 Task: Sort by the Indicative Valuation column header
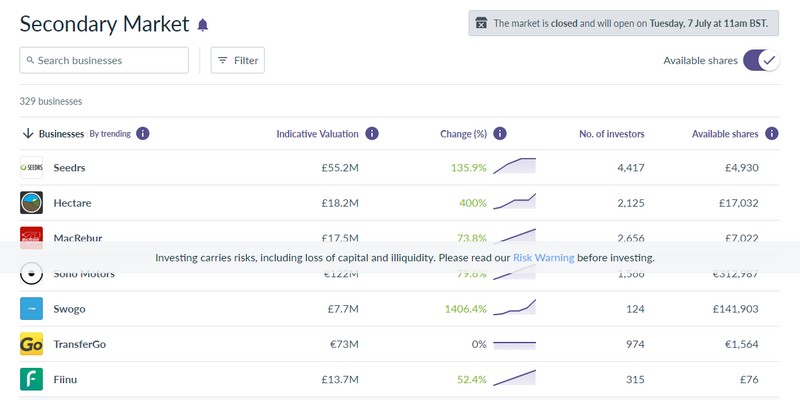coord(317,133)
